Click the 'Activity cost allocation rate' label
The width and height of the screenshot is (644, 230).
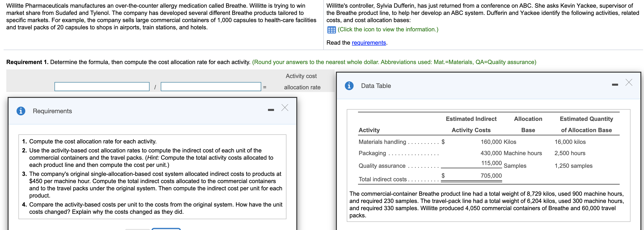(x=302, y=82)
